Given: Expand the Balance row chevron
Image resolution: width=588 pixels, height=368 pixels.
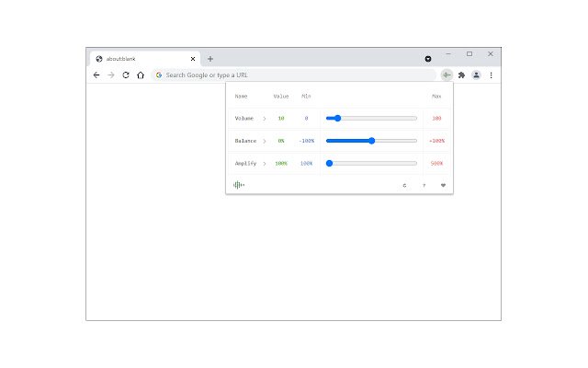Looking at the screenshot, I should click(x=265, y=141).
